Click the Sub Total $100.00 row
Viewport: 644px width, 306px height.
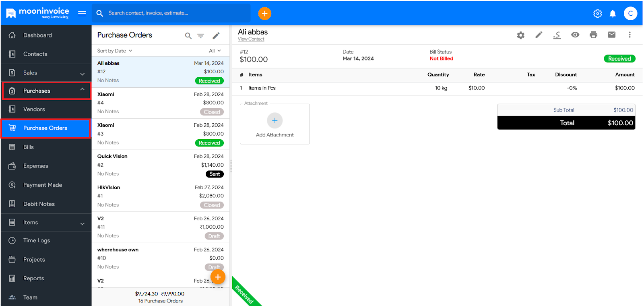(566, 110)
